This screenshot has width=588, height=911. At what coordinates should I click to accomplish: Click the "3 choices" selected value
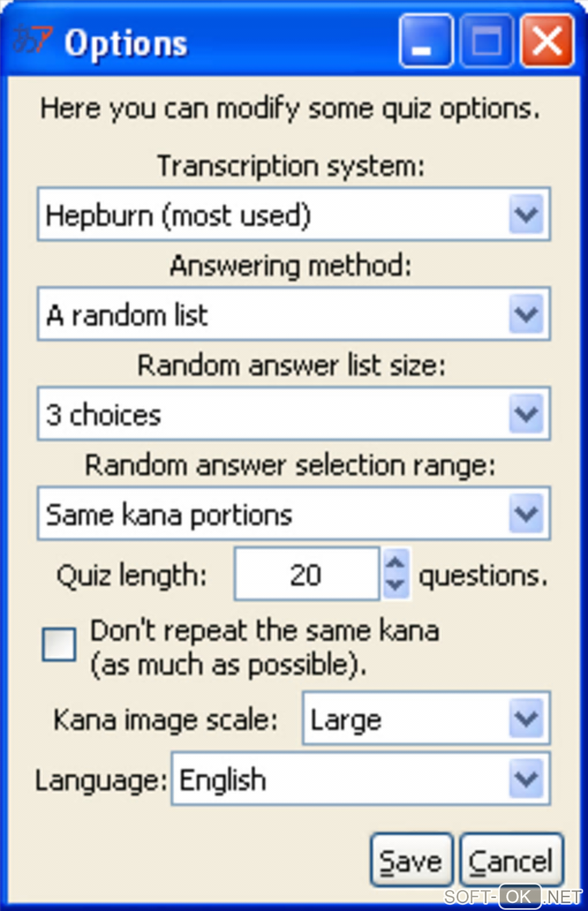coord(104,415)
